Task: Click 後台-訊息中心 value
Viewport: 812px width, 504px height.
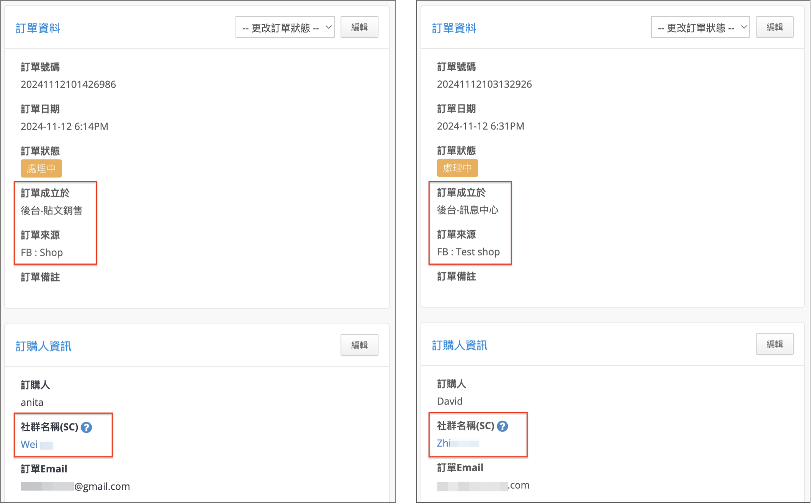Action: tap(468, 210)
